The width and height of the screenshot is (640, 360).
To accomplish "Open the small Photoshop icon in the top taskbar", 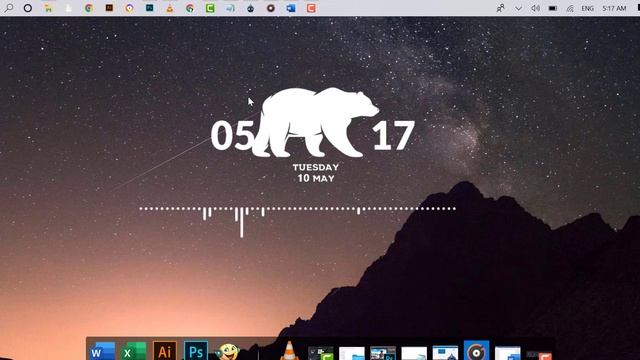I will pyautogui.click(x=149, y=7).
